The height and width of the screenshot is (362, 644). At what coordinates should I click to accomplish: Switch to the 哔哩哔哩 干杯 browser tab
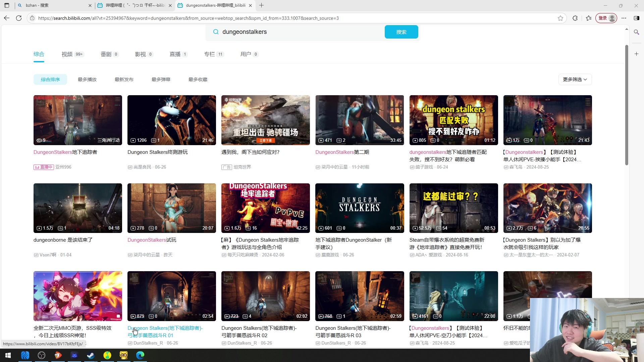134,5
